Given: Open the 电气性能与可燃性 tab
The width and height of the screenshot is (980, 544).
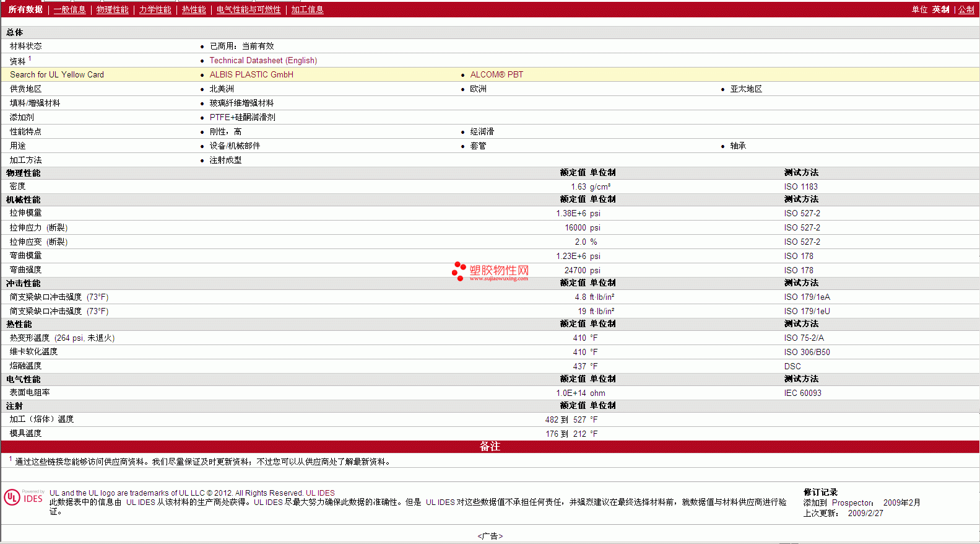Looking at the screenshot, I should [x=248, y=10].
